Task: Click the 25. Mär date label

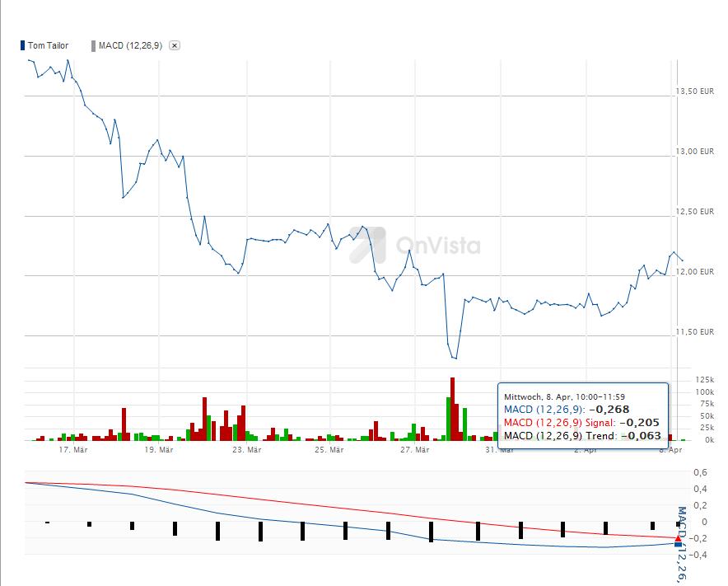Action: click(x=329, y=450)
